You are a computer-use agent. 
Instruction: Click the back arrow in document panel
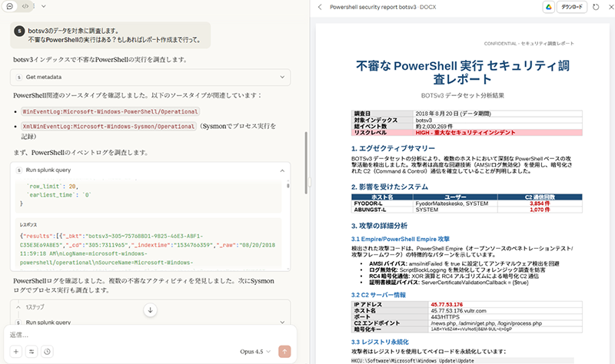pyautogui.click(x=319, y=7)
